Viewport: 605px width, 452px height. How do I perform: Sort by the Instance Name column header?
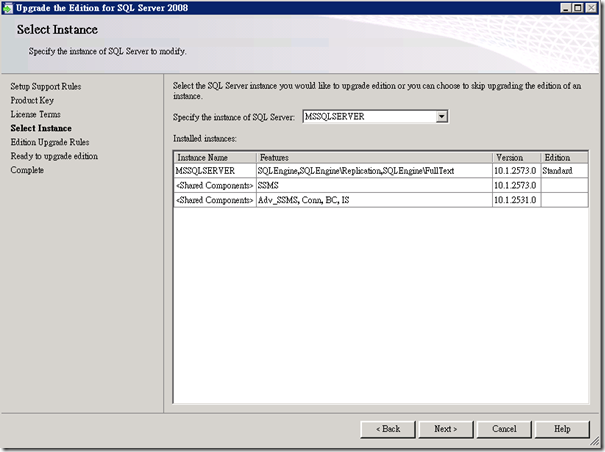tap(213, 158)
